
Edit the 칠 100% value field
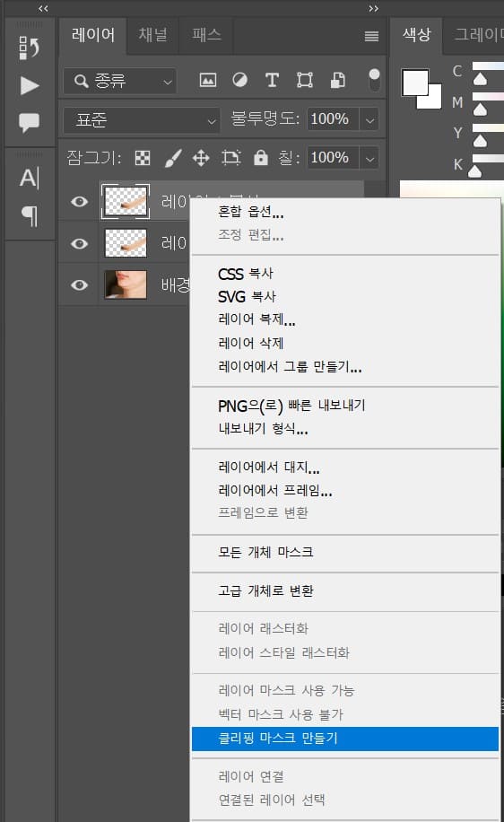(x=332, y=158)
